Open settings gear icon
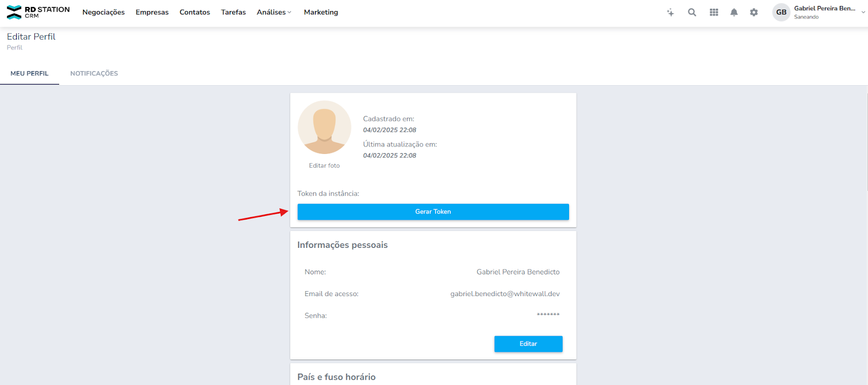The image size is (868, 385). 754,12
